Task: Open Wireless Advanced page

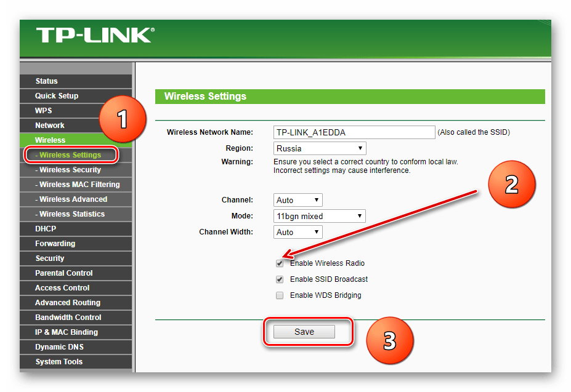Action: [76, 199]
